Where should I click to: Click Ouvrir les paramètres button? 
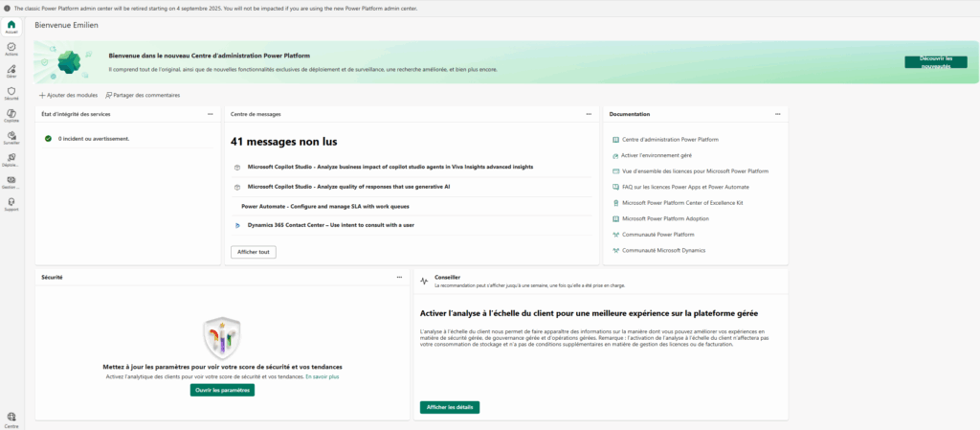point(222,390)
